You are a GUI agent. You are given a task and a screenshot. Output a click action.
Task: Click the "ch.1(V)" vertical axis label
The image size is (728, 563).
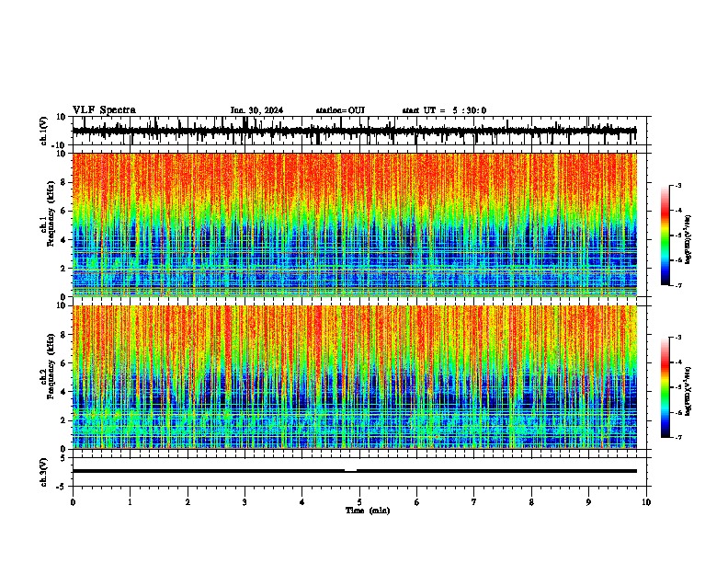44,131
